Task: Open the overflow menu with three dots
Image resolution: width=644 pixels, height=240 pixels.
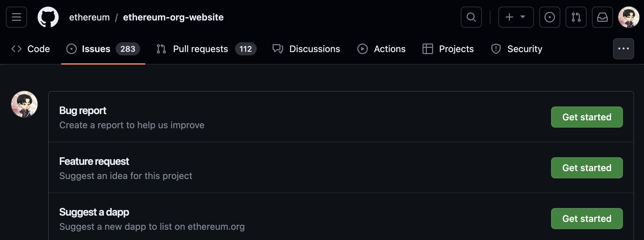Action: tap(623, 48)
